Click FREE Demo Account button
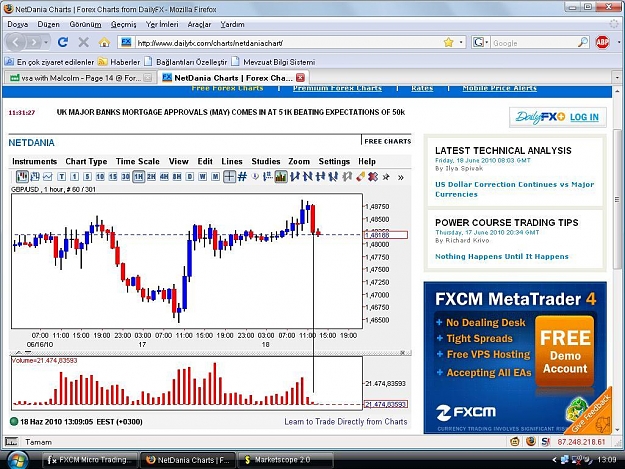 click(x=564, y=351)
